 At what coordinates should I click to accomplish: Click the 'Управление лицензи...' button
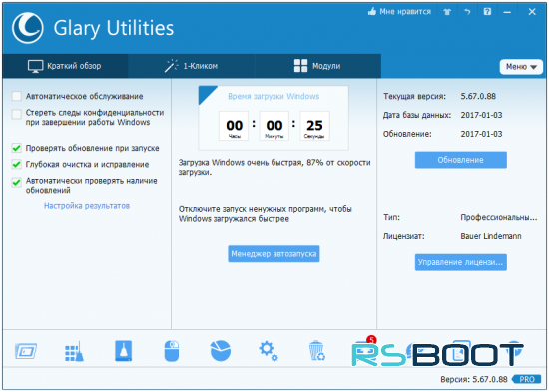tap(461, 262)
